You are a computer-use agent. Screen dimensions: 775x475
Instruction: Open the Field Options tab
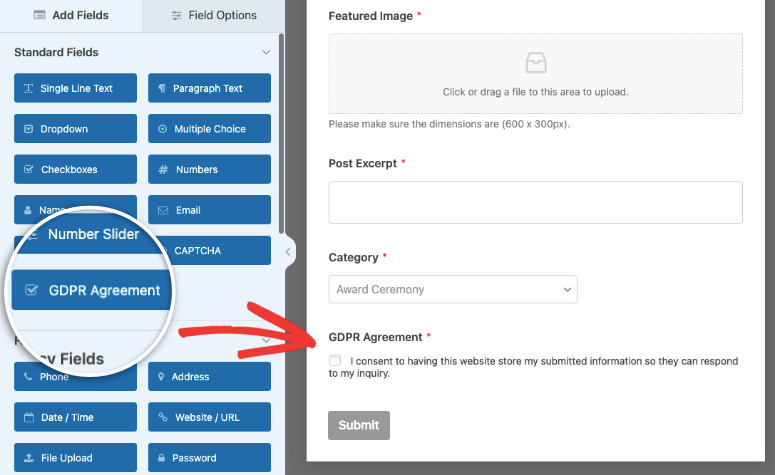(214, 15)
